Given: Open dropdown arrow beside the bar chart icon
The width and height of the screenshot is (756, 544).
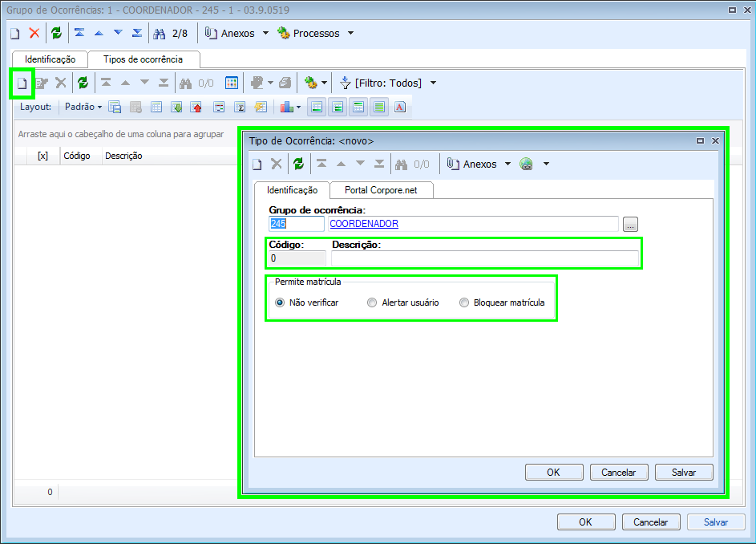Looking at the screenshot, I should [299, 108].
